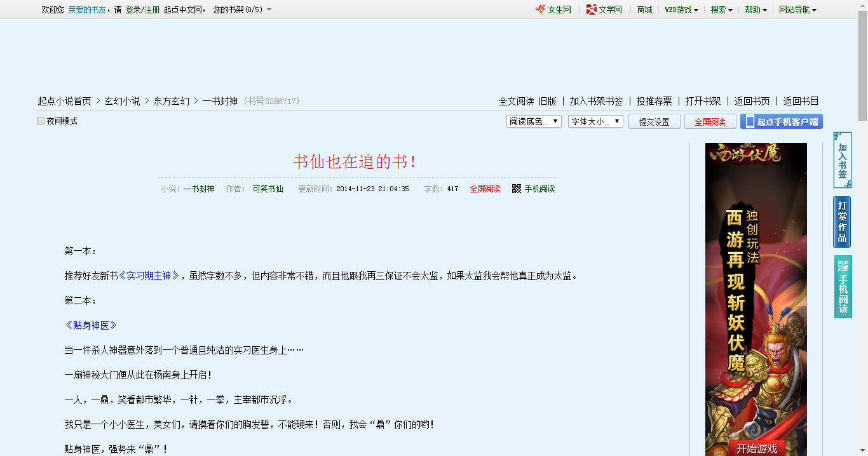
Task: Open the 加入书签 side tab
Action: (x=842, y=160)
